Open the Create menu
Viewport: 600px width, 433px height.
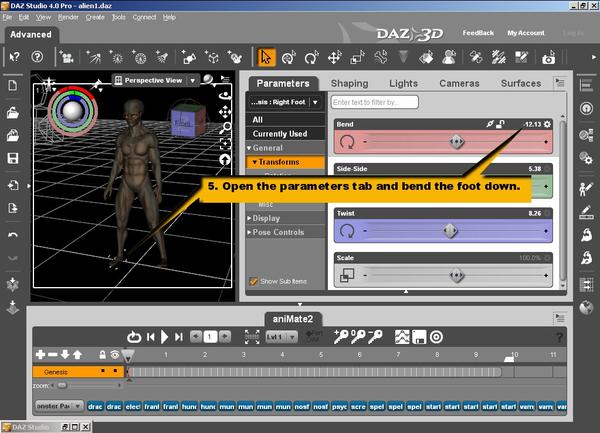click(95, 17)
